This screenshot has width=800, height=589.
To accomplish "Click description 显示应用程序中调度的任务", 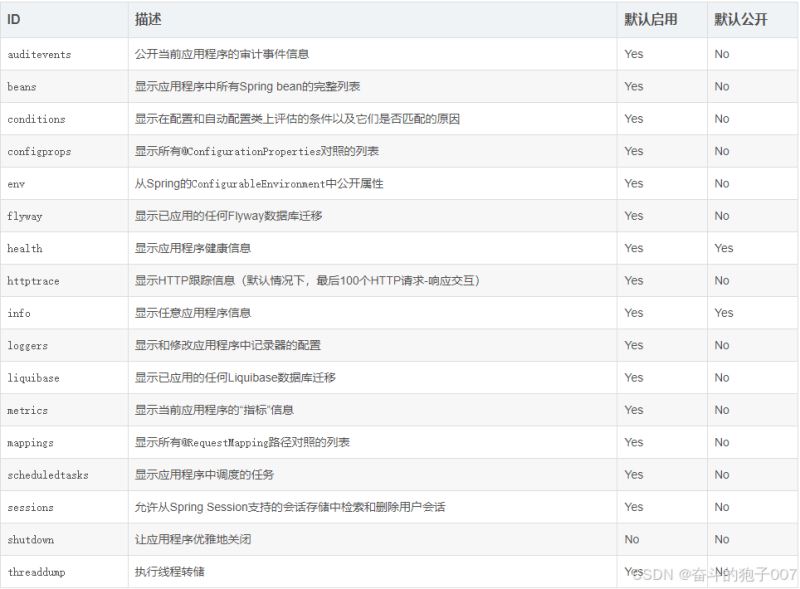I will [x=205, y=475].
